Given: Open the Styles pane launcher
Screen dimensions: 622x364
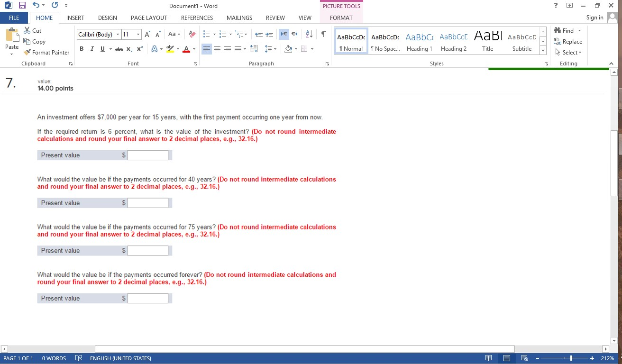Looking at the screenshot, I should 547,64.
